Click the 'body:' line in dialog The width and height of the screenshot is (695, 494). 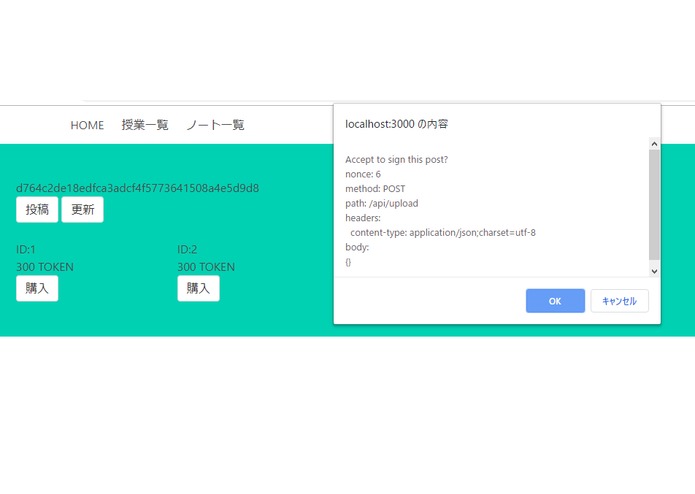tap(357, 247)
